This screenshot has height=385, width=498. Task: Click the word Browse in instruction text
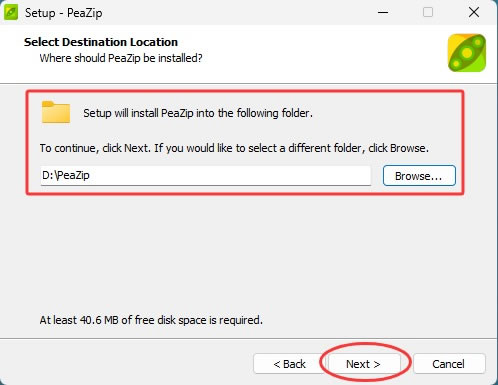[x=408, y=148]
